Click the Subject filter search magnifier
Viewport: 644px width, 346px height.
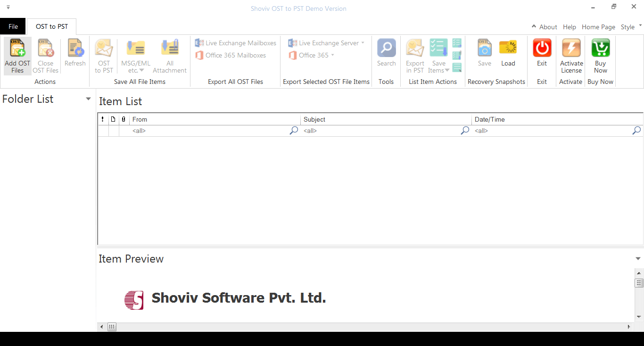point(465,131)
